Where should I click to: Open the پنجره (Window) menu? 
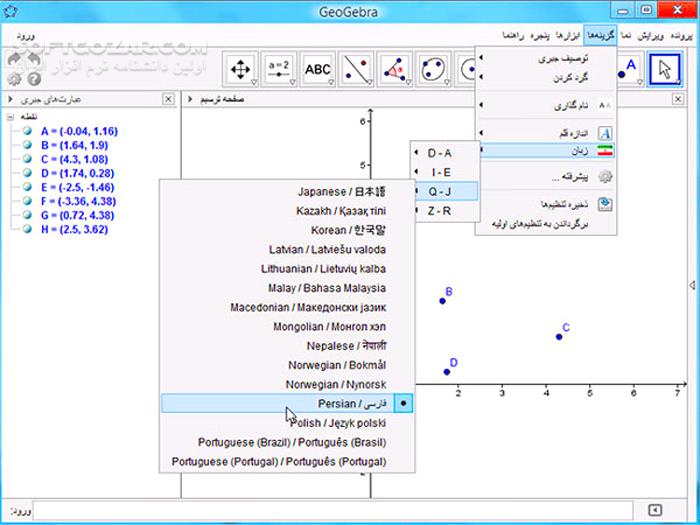[540, 36]
